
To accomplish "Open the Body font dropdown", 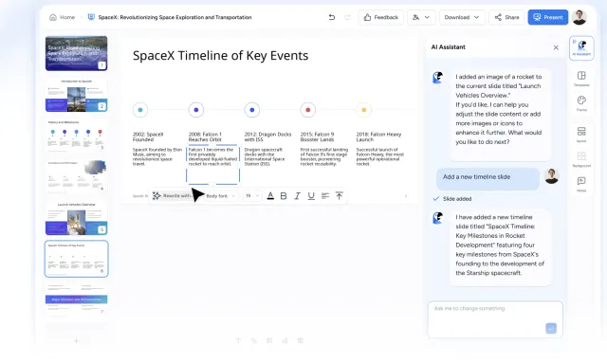I will (x=220, y=195).
